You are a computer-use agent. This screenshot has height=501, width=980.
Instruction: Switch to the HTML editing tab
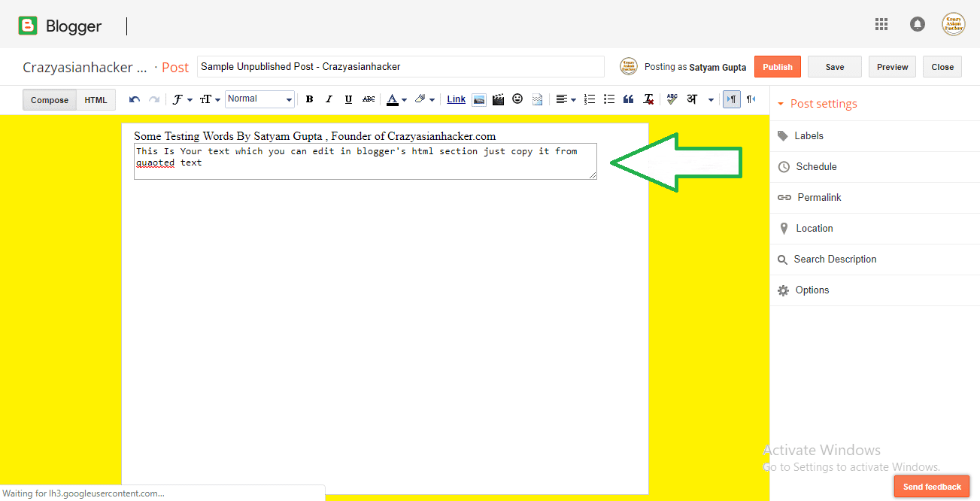coord(96,99)
